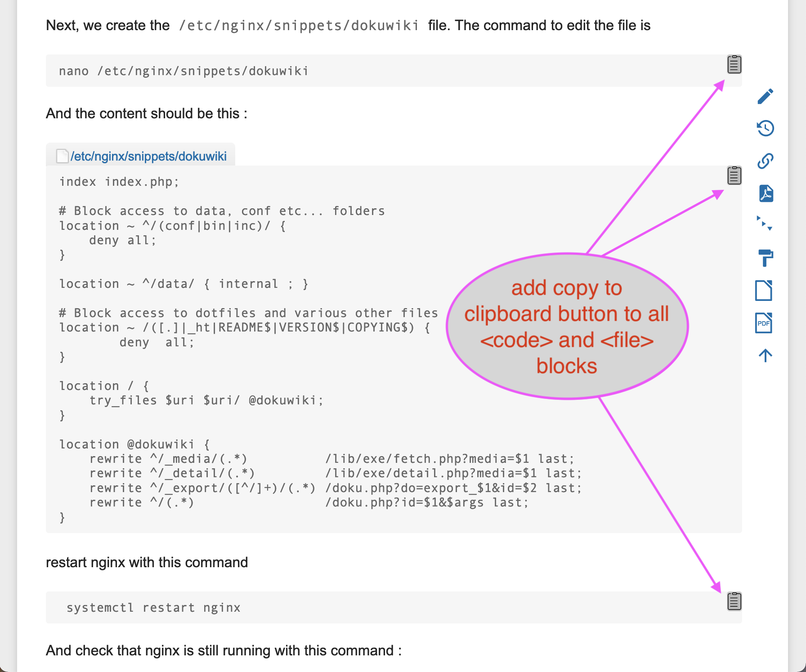Click the document icon labeled PDF
806x672 pixels.
point(764,323)
